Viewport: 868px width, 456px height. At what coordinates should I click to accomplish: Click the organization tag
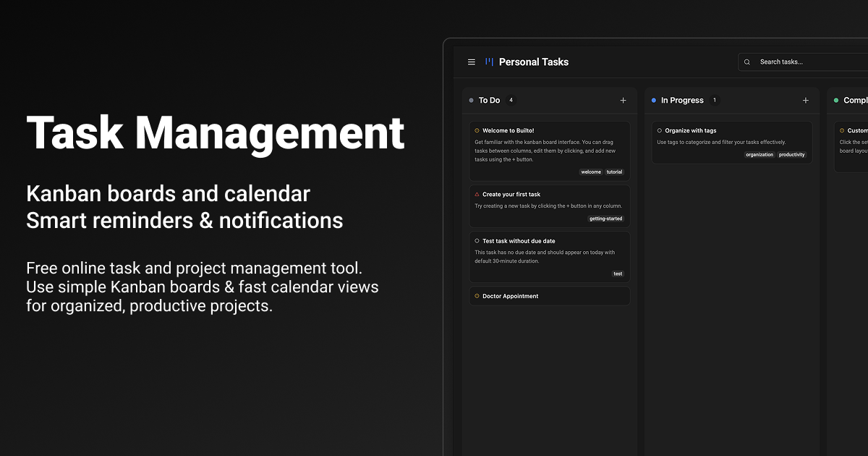click(x=759, y=155)
